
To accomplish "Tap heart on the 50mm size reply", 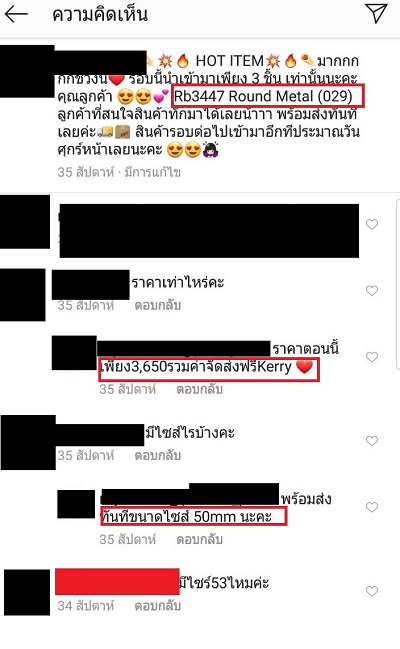I will [x=372, y=507].
